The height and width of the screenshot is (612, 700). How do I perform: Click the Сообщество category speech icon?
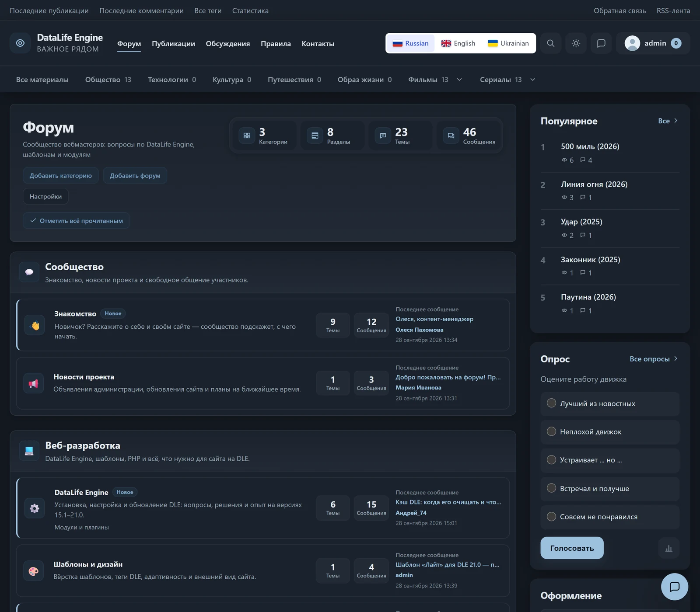[29, 272]
